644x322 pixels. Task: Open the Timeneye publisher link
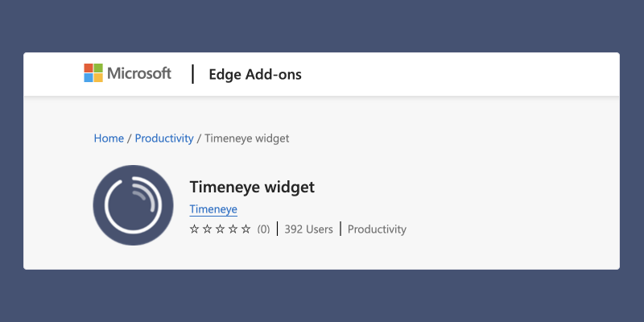click(x=213, y=209)
